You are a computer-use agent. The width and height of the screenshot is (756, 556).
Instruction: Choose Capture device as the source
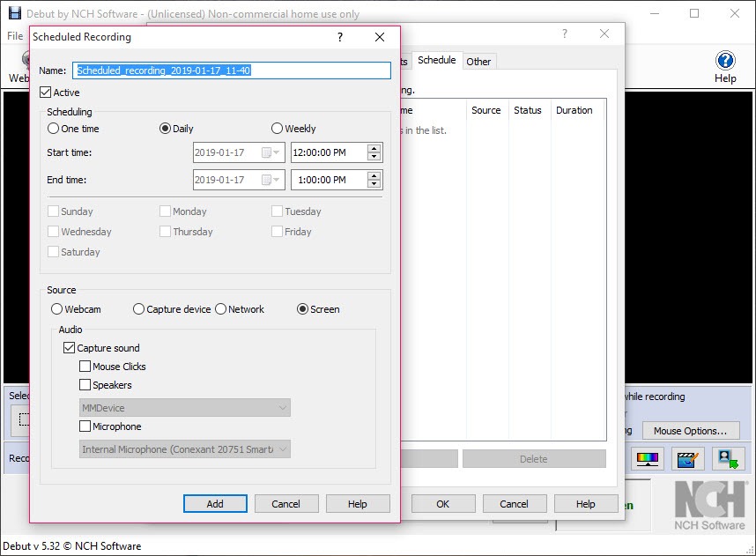pyautogui.click(x=138, y=309)
